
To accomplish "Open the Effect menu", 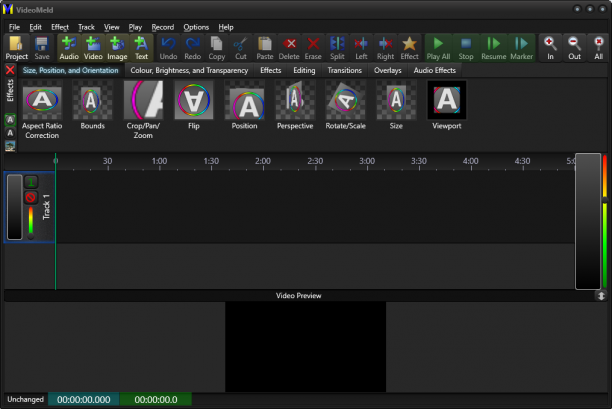I will point(60,27).
